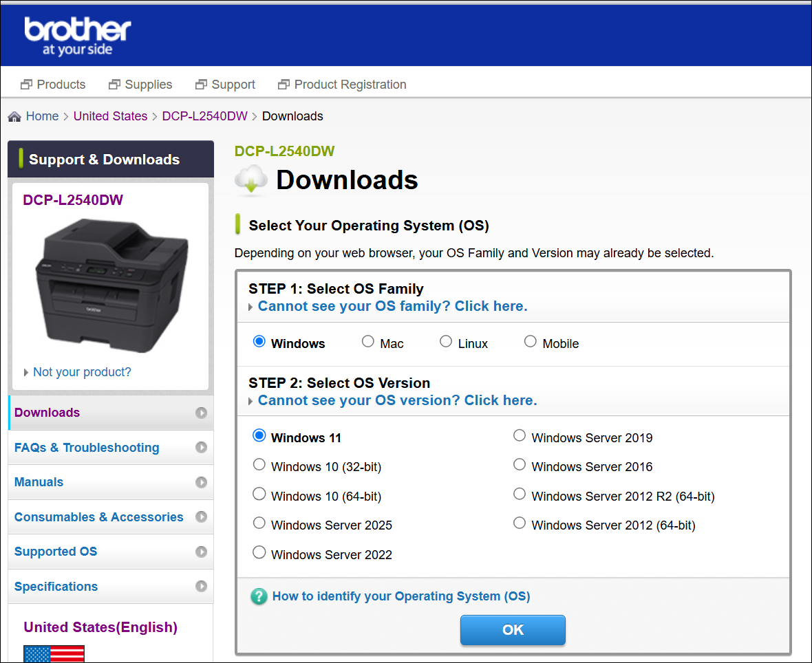Click the arrow icon on Consumables & Accessories row
Viewport: 812px width, 663px height.
201,517
